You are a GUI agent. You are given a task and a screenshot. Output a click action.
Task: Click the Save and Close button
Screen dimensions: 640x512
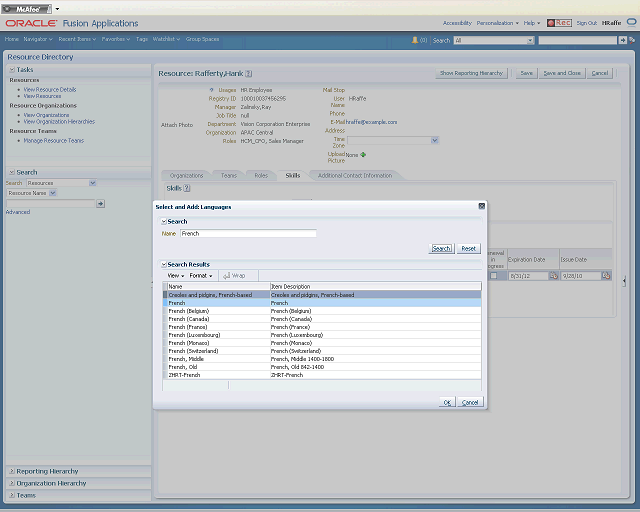(x=562, y=73)
